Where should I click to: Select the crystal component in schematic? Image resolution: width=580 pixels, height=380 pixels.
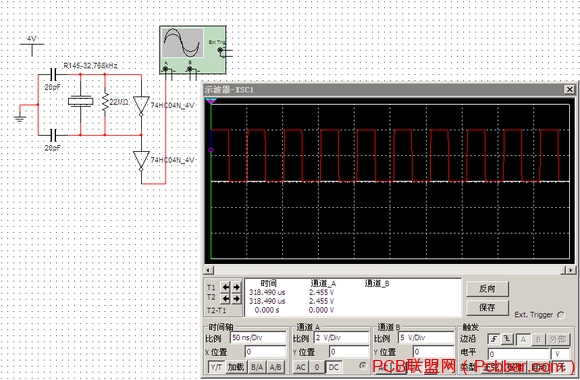pos(80,101)
